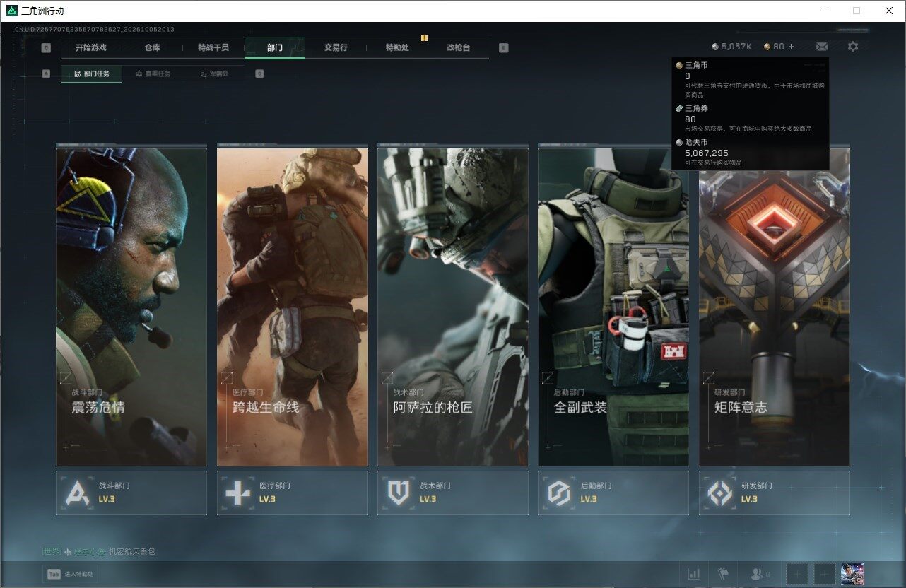Open the 改枪台 tab
This screenshot has width=906, height=588.
(x=458, y=47)
